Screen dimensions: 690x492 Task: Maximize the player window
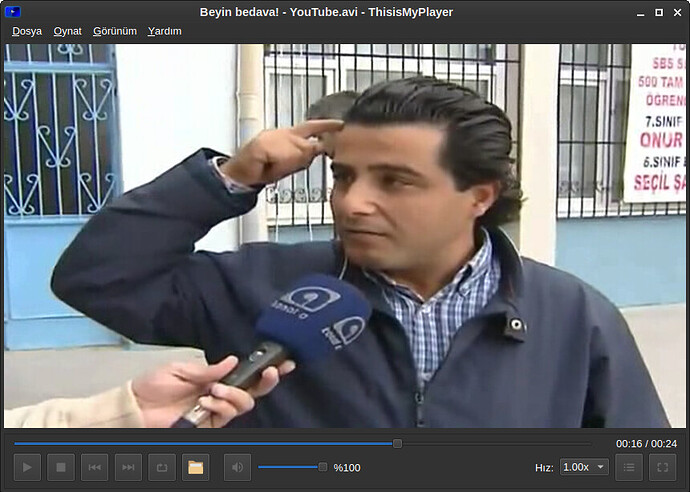[x=659, y=13]
